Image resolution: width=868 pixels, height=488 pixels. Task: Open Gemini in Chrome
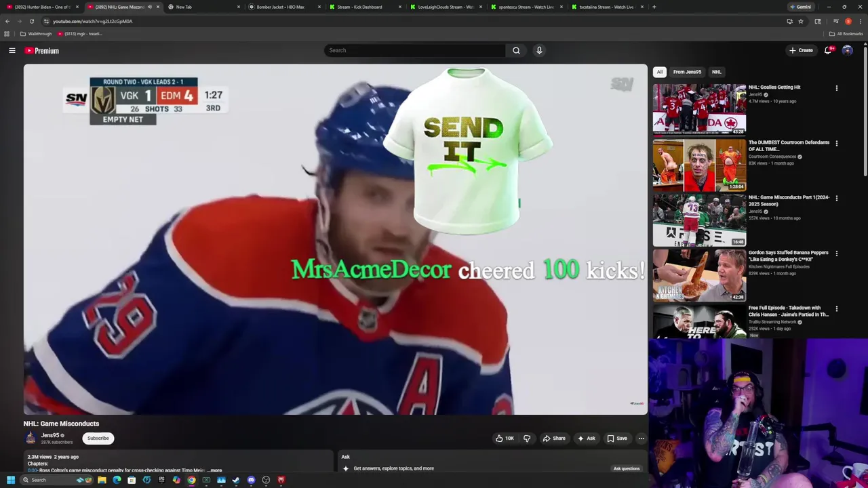800,7
